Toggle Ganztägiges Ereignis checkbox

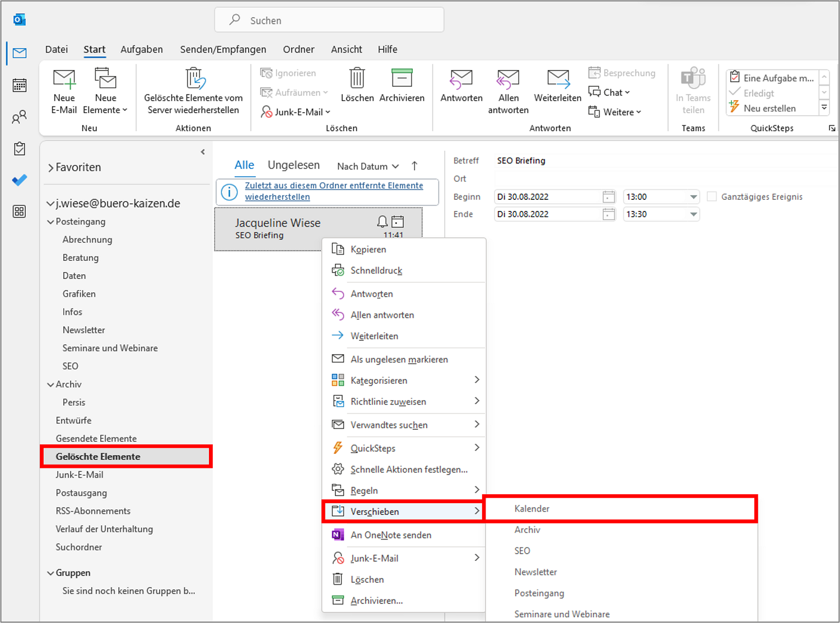[712, 196]
